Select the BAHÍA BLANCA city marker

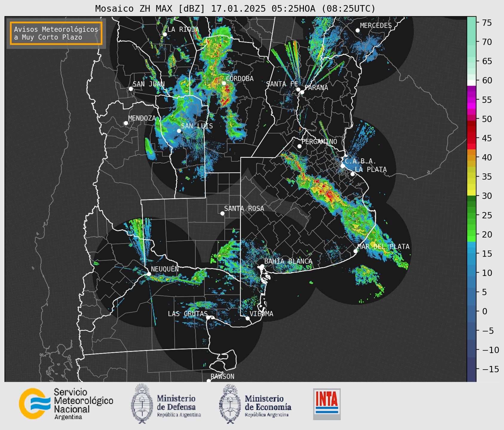click(x=262, y=266)
